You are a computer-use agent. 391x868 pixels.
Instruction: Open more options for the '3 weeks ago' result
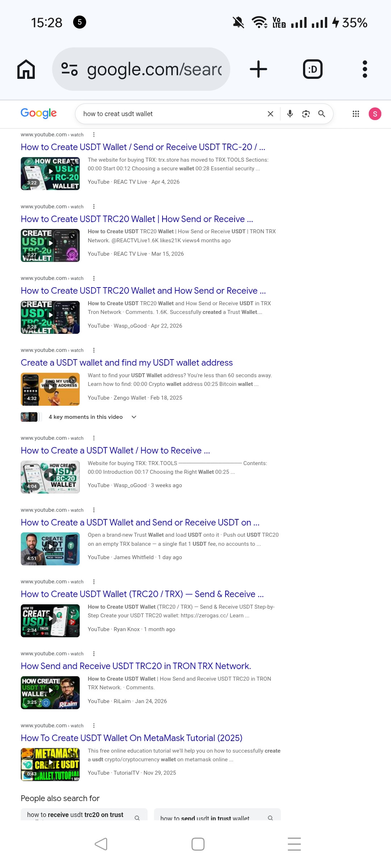94,438
